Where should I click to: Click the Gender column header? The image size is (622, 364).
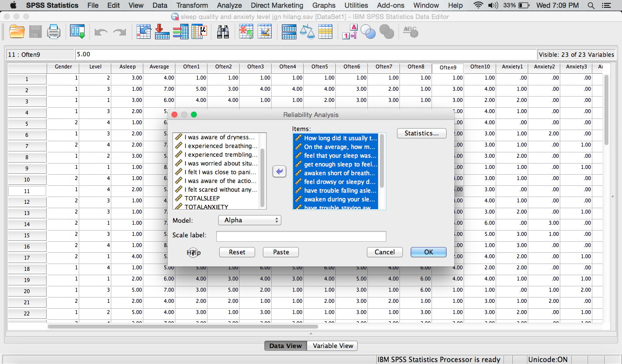pyautogui.click(x=63, y=67)
